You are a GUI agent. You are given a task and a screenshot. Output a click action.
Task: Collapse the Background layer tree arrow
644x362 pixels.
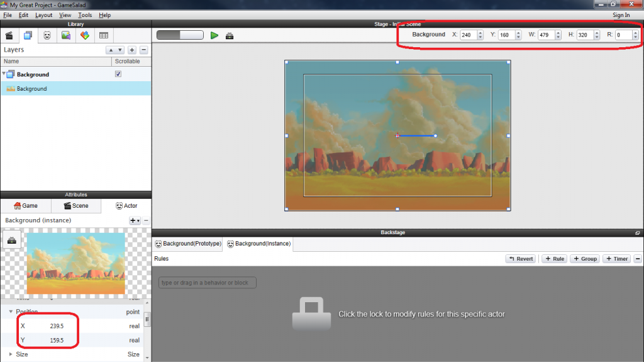[x=4, y=74]
